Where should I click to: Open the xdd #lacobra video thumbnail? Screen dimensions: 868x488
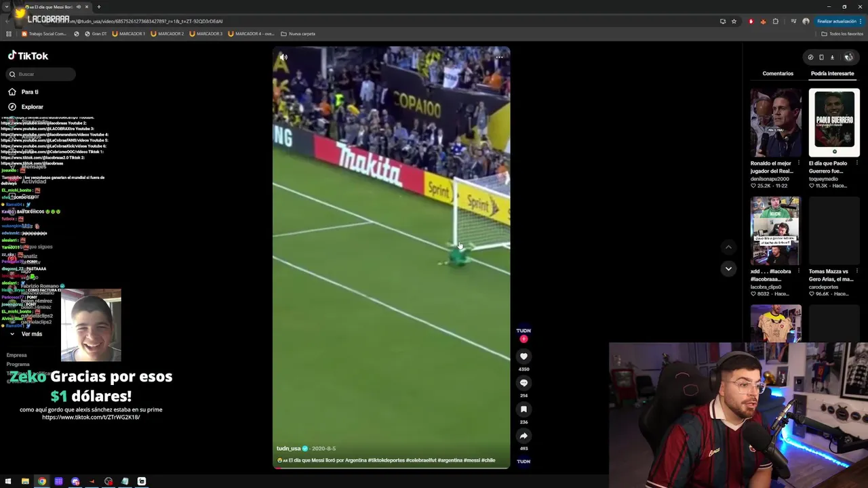775,231
